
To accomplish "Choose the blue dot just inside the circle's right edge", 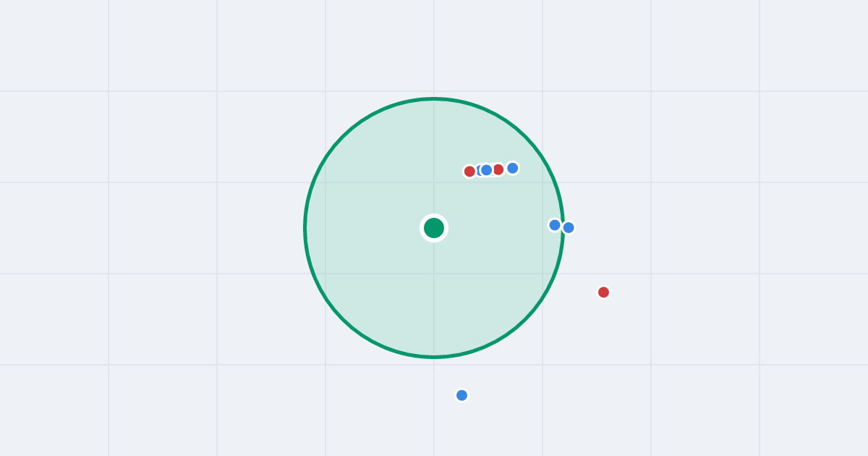I will [x=555, y=225].
